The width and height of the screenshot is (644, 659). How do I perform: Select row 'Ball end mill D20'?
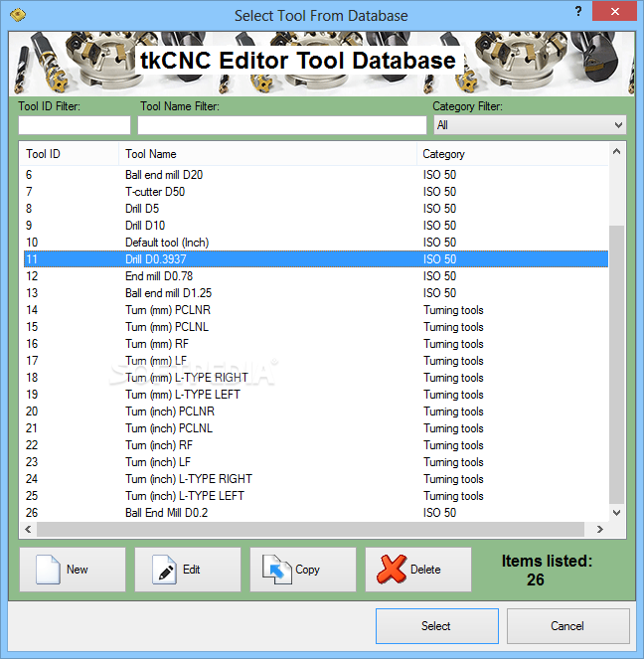[316, 174]
